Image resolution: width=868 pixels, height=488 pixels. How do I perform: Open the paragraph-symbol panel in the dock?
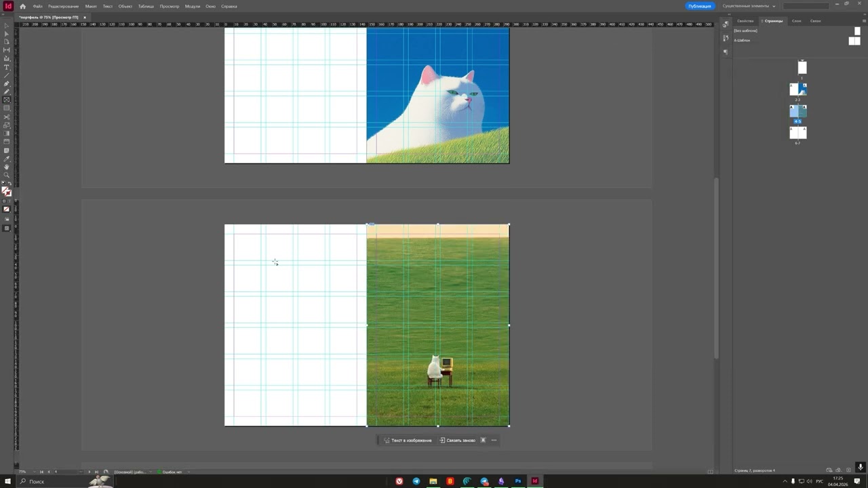(726, 52)
